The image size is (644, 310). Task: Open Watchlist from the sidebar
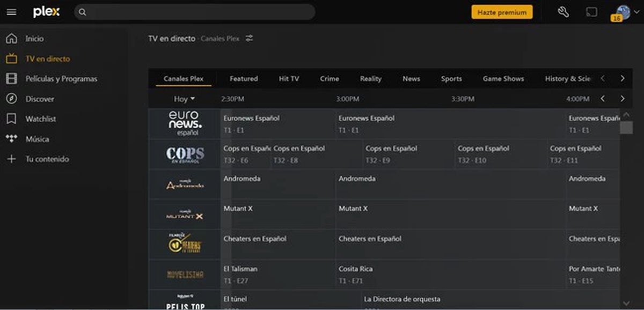point(40,119)
